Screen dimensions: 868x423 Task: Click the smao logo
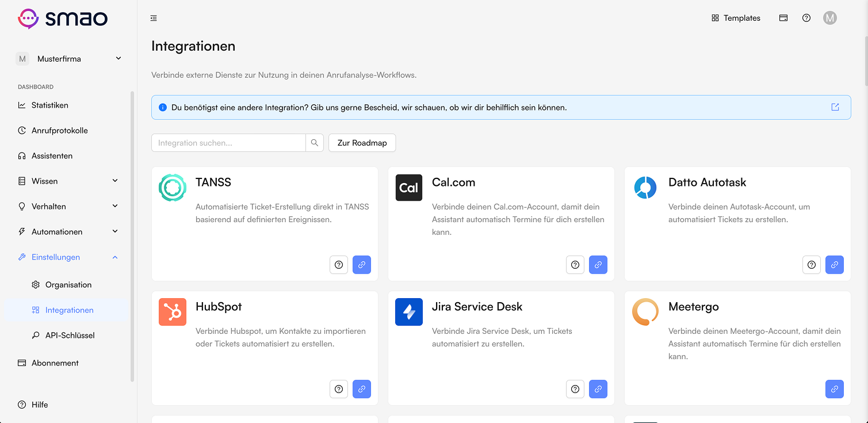(63, 18)
